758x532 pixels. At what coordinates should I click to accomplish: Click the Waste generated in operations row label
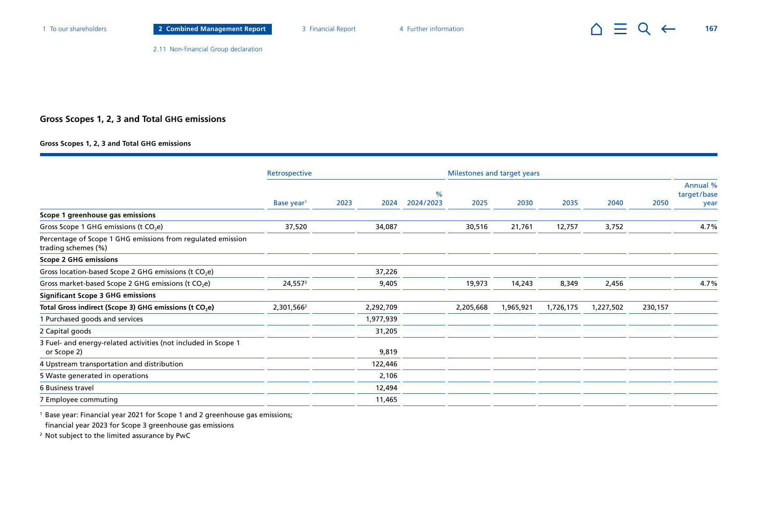tap(94, 376)
